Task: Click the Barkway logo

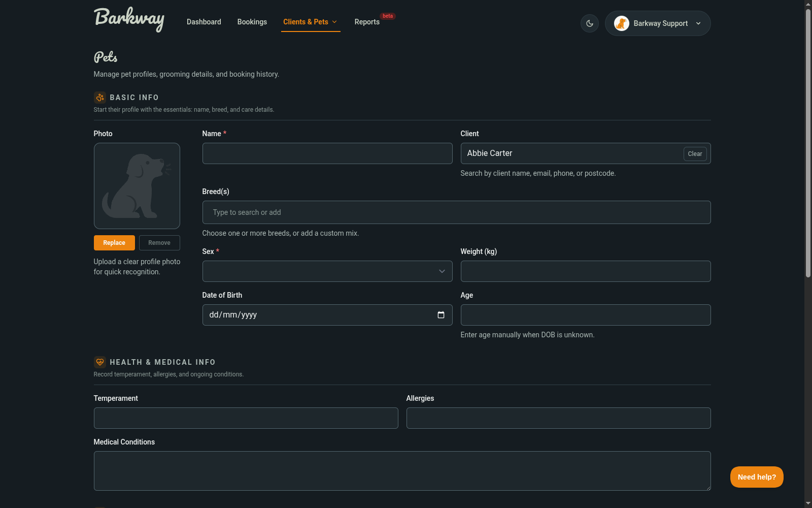Action: [x=129, y=19]
